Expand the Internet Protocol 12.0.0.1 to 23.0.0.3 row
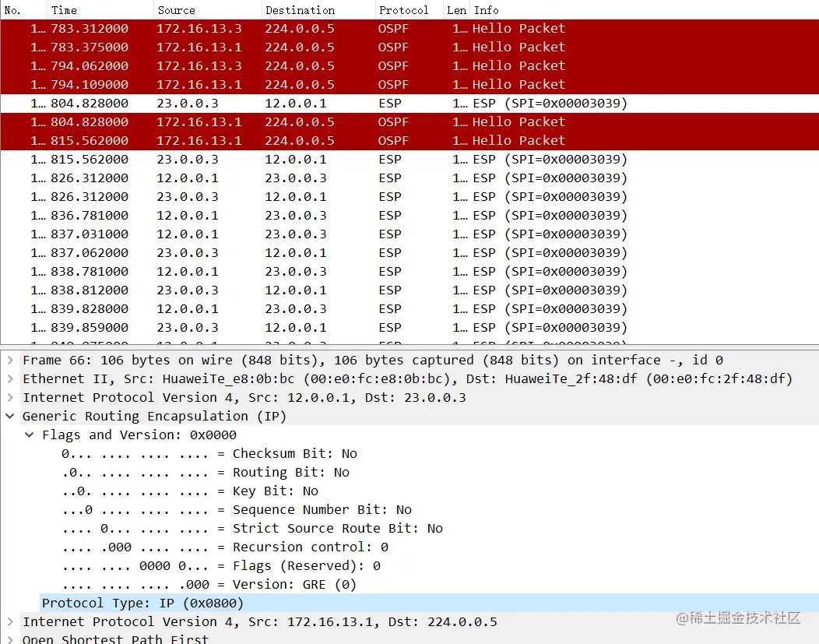The width and height of the screenshot is (819, 644). coord(10,397)
